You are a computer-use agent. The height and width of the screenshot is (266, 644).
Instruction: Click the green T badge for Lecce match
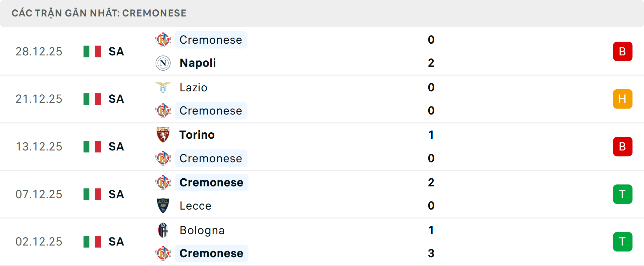pyautogui.click(x=622, y=194)
